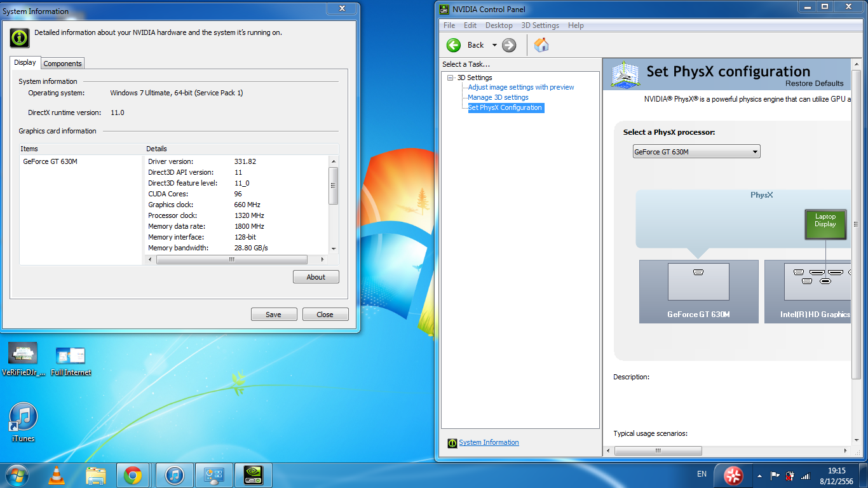This screenshot has height=488, width=868.
Task: Click the Details list scroll-left arrow
Action: click(x=151, y=259)
